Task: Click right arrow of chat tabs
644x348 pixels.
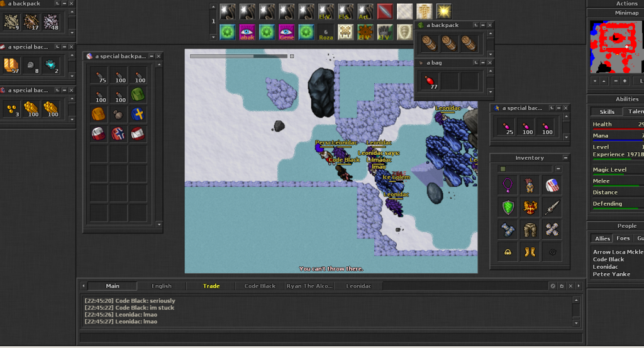Action: point(579,286)
